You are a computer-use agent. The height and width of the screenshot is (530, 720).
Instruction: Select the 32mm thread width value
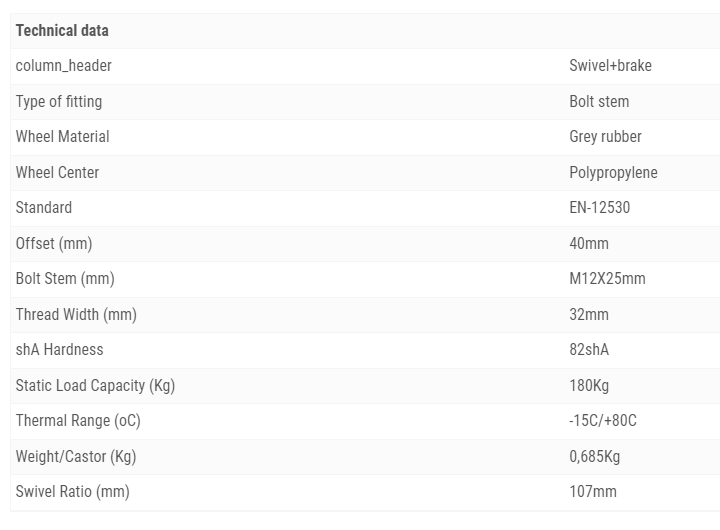coord(589,314)
